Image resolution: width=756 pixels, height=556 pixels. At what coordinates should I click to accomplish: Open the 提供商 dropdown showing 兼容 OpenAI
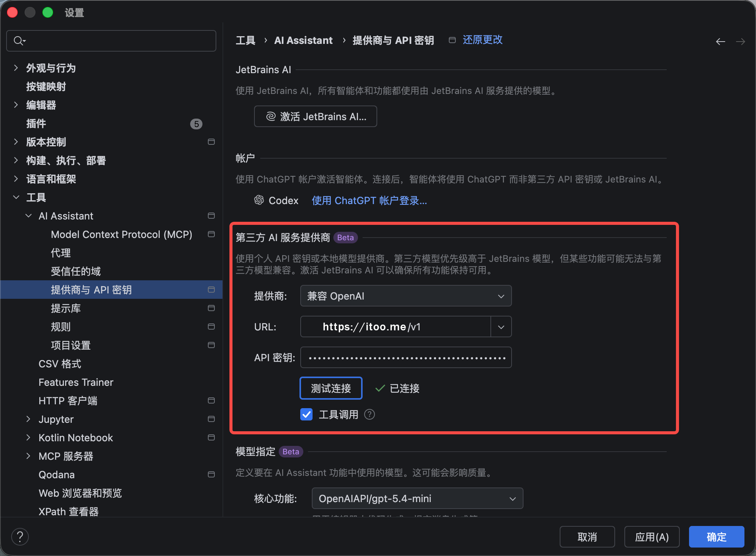[406, 296]
